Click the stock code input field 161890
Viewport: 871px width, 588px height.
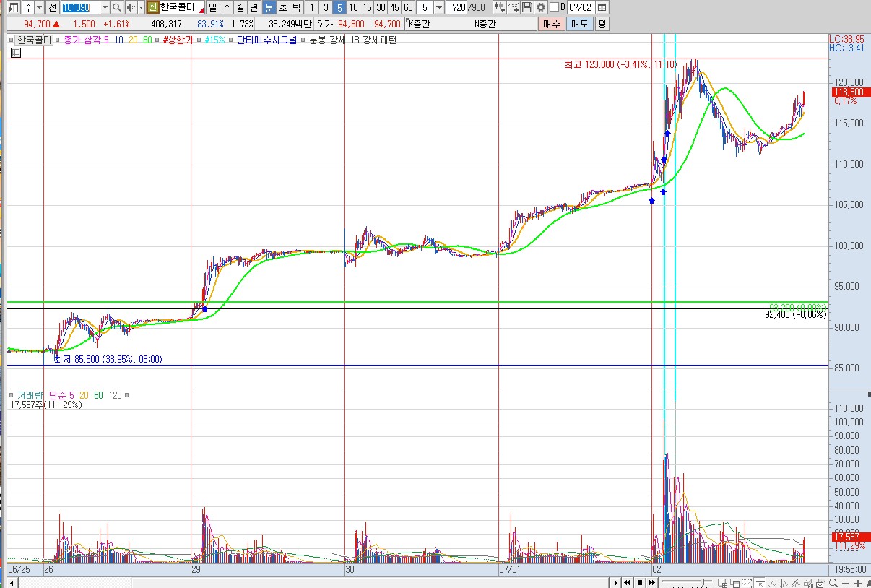(x=80, y=7)
